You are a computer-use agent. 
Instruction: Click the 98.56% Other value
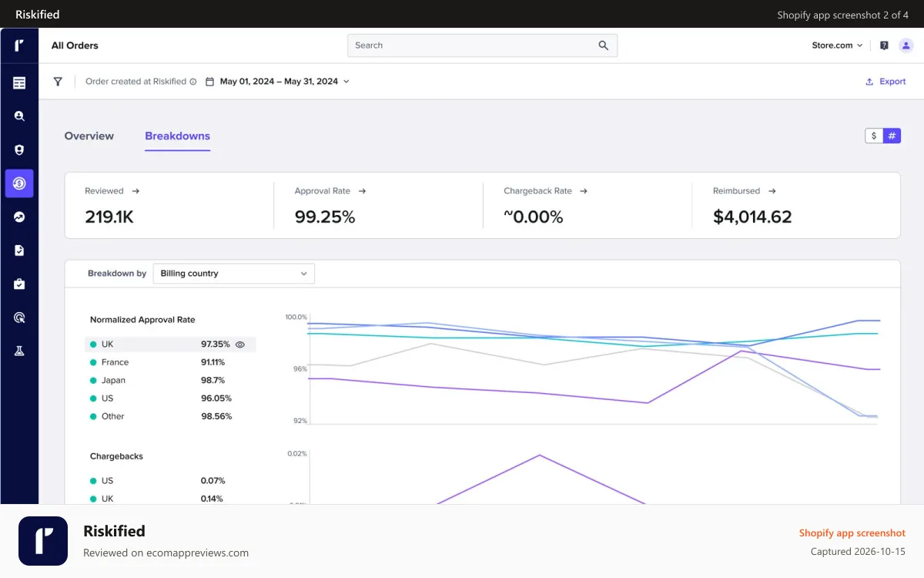[x=216, y=416]
